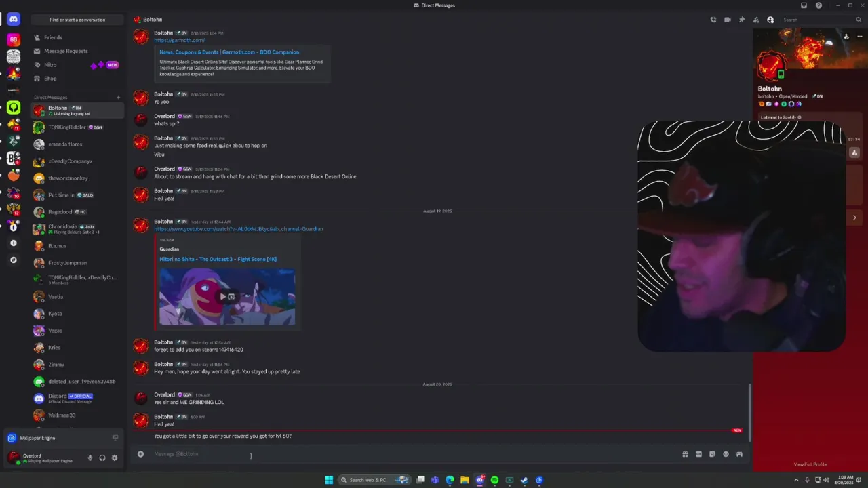Click Find or start a conversation
The width and height of the screenshot is (868, 488).
coord(77,20)
